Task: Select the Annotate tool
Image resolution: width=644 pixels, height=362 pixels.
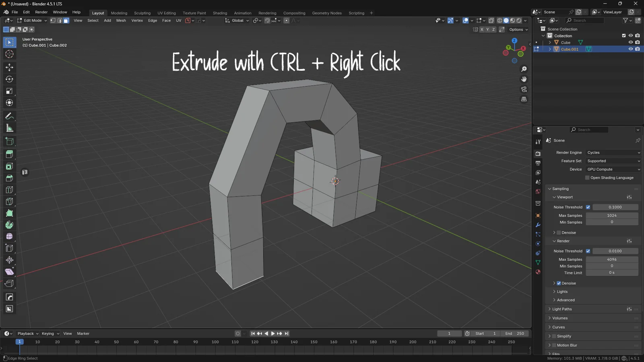Action: 9,116
